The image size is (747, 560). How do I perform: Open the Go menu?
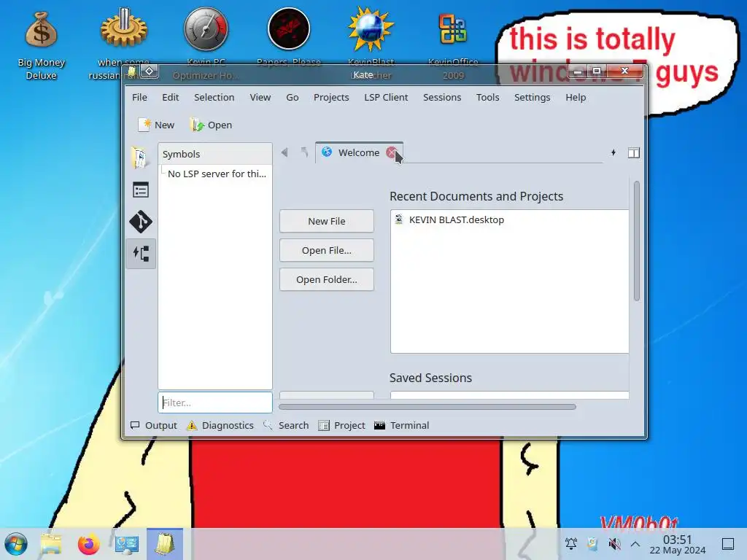(293, 97)
